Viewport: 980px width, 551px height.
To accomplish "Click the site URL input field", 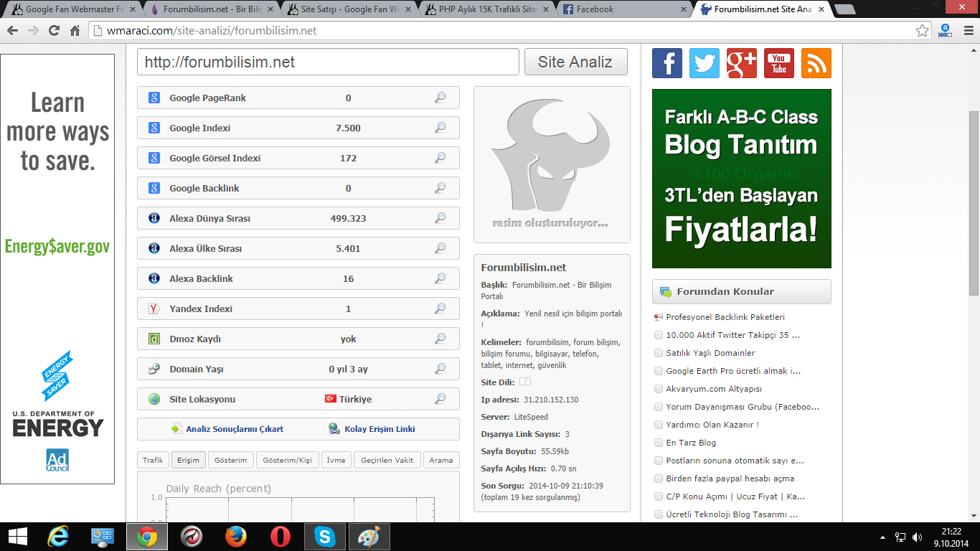I will (x=328, y=62).
